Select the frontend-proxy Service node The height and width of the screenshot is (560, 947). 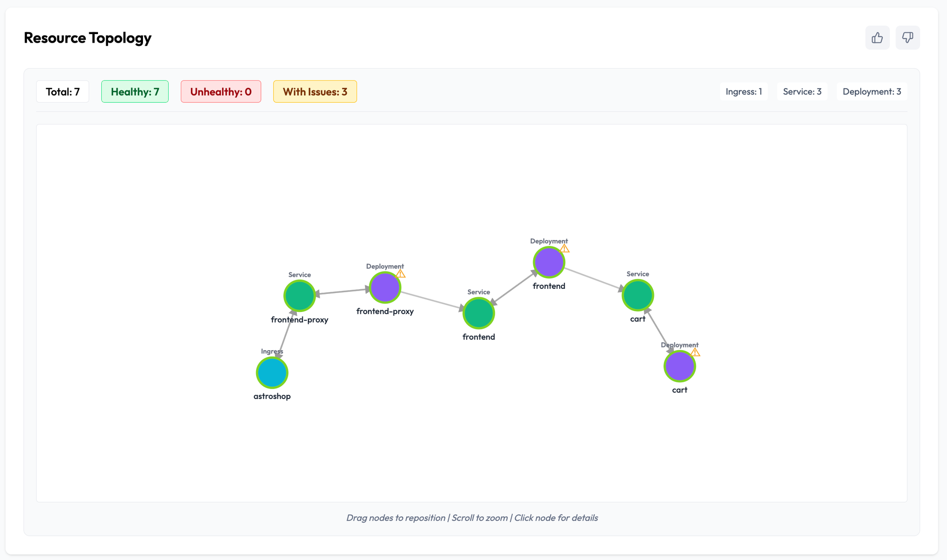pyautogui.click(x=299, y=295)
